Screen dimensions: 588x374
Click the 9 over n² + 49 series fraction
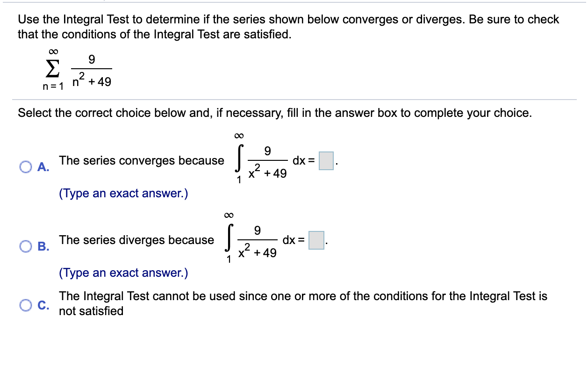tap(92, 71)
